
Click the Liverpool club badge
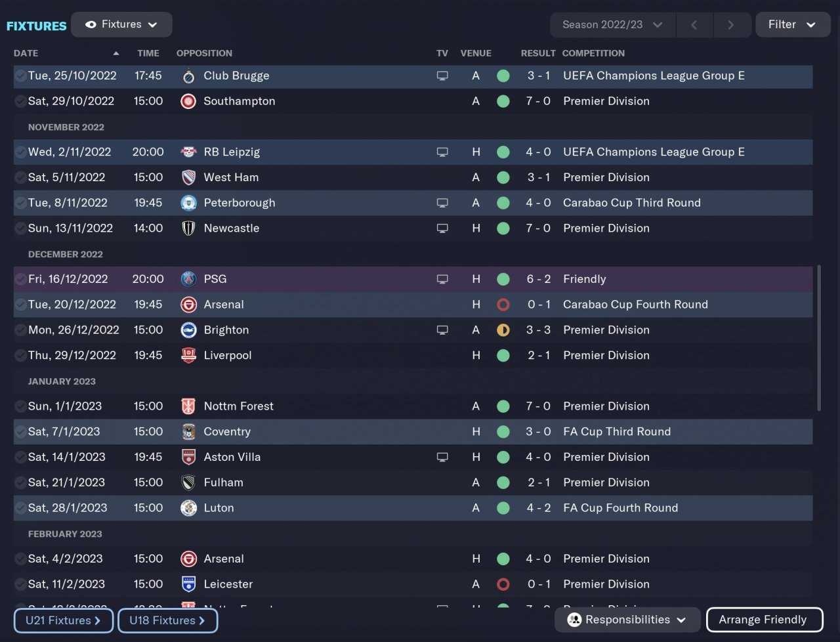click(x=188, y=355)
